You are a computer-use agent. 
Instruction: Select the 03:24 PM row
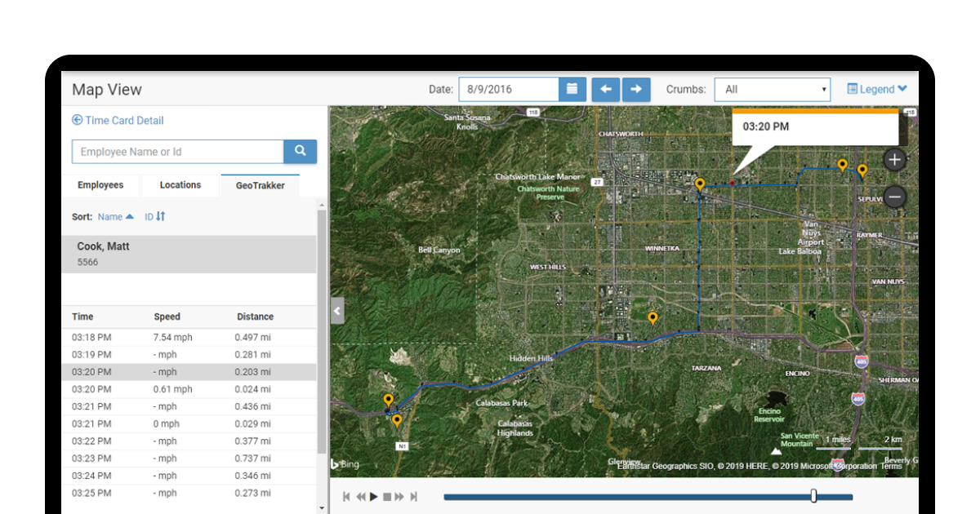[189, 476]
